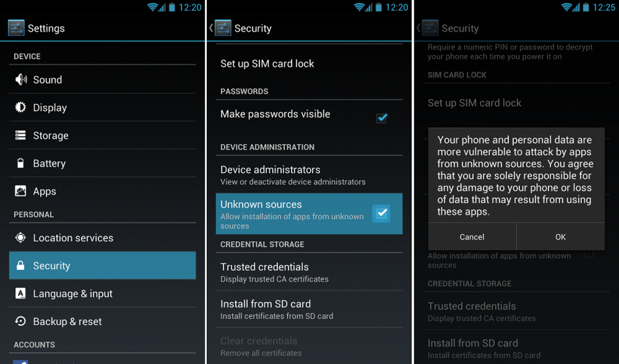Screen dimensions: 619x364
Task: Tap the Settings app icon in header
Action: pos(16,28)
